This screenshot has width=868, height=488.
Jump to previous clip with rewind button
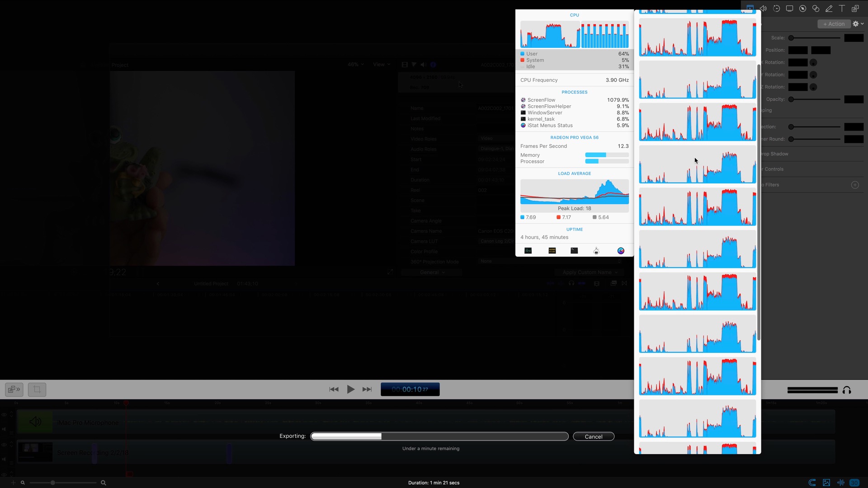coord(334,389)
